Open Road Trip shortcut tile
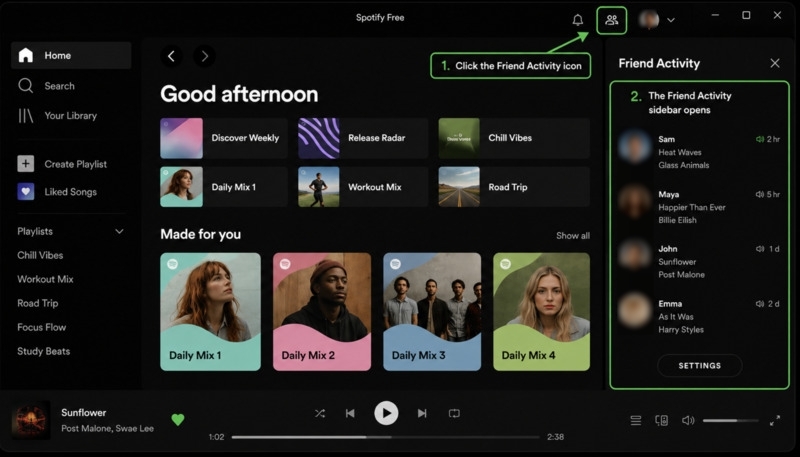The width and height of the screenshot is (800, 457). (514, 187)
